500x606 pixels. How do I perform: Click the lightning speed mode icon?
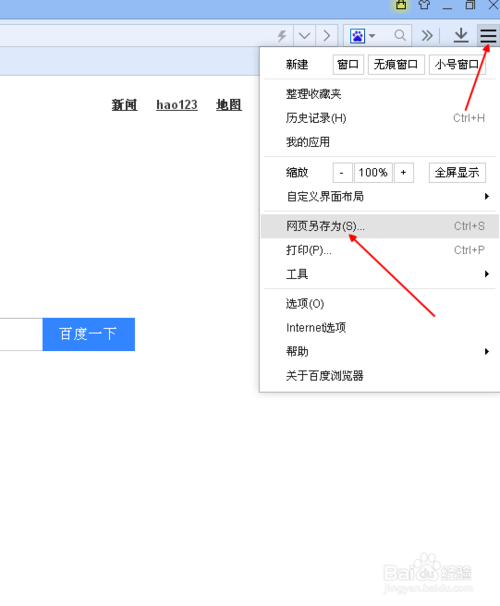282,36
